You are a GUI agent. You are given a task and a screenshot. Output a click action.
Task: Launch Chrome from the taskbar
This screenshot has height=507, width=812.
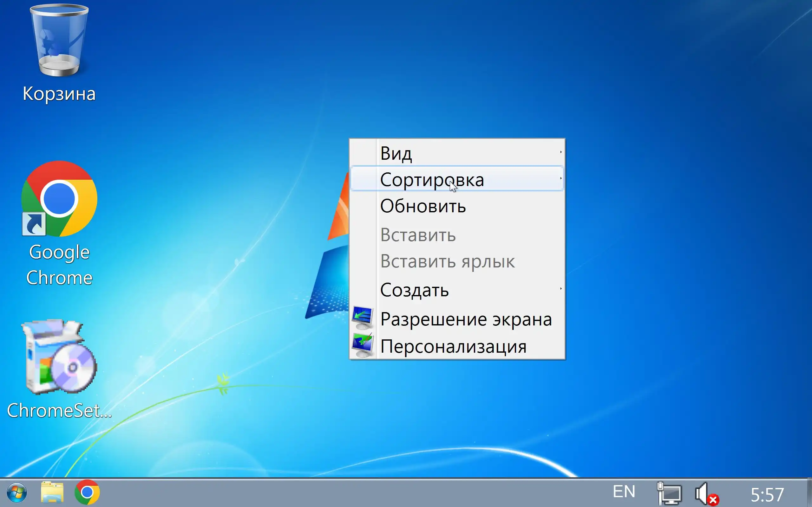pyautogui.click(x=87, y=492)
